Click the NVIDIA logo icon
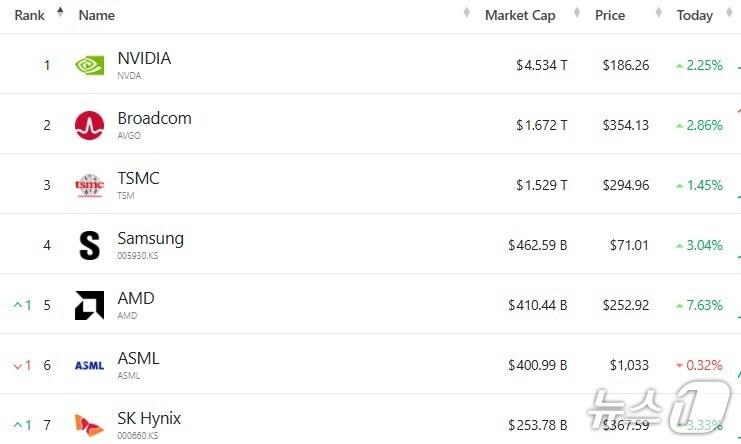The image size is (741, 444). (x=89, y=65)
